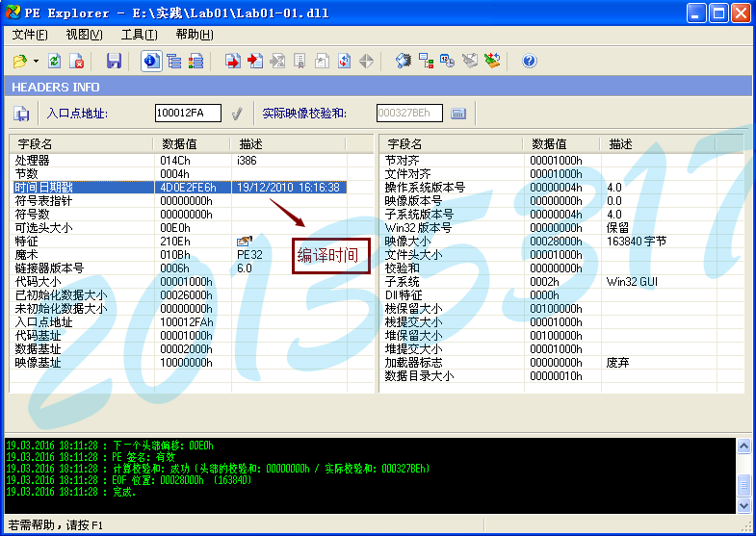Screen dimensions: 756x536
Task: Edit characteristics via the 特征 row icon
Action: tap(245, 241)
